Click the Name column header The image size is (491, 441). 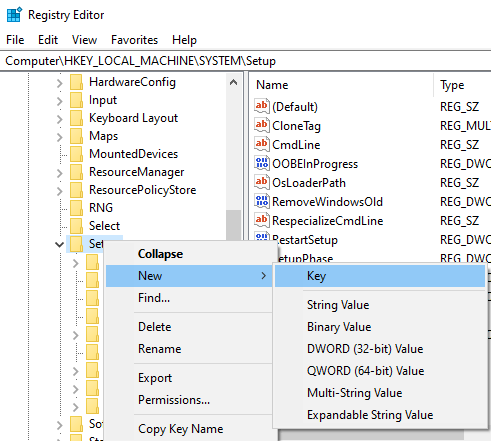pyautogui.click(x=341, y=85)
